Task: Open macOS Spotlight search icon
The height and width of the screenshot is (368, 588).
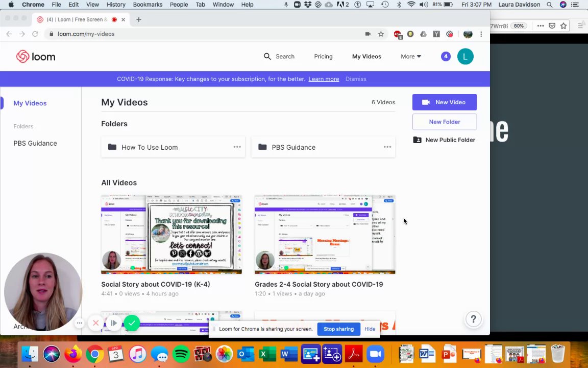Action: (x=549, y=5)
